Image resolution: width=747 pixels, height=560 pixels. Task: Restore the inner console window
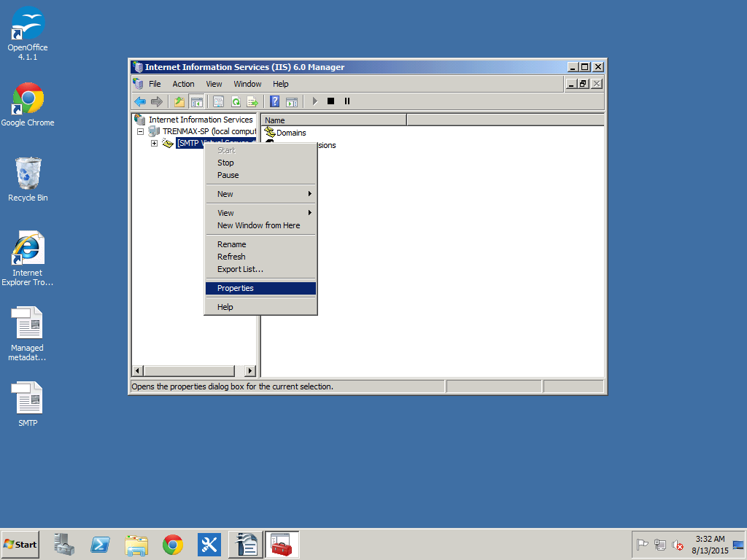[583, 84]
